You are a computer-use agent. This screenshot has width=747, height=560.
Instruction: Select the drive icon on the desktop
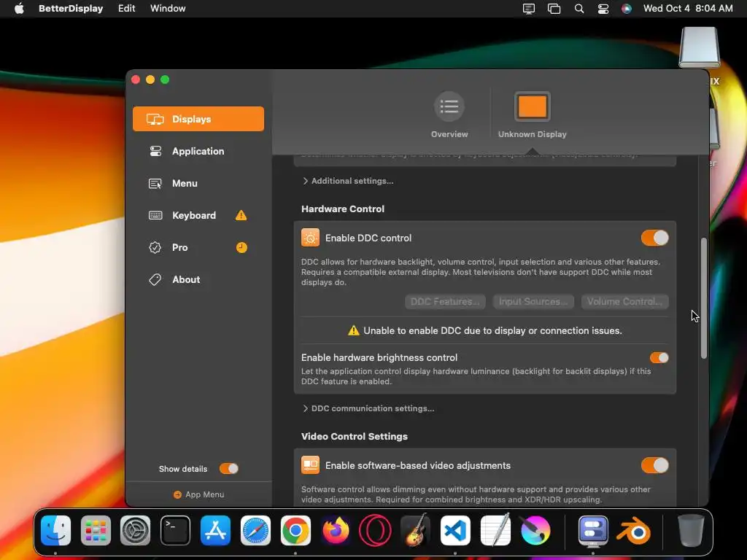(x=700, y=47)
